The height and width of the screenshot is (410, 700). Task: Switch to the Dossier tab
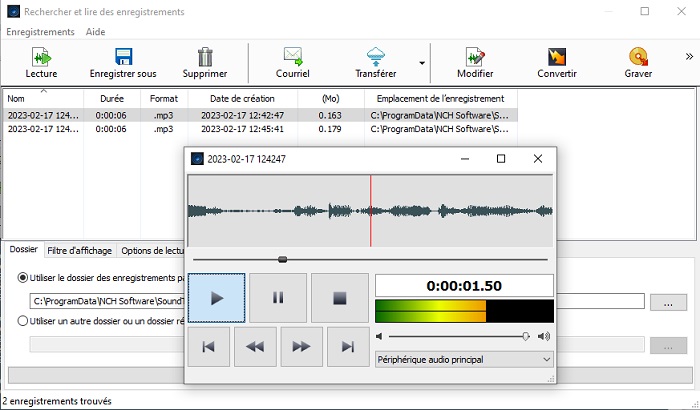[24, 249]
